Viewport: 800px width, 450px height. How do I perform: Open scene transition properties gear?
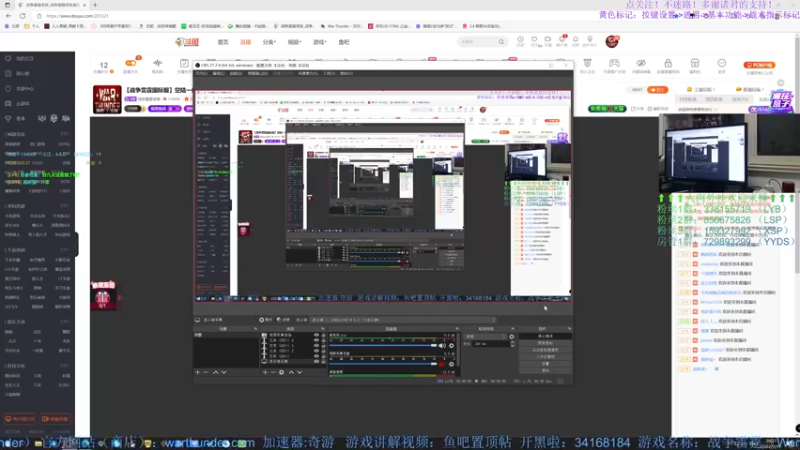[512, 337]
